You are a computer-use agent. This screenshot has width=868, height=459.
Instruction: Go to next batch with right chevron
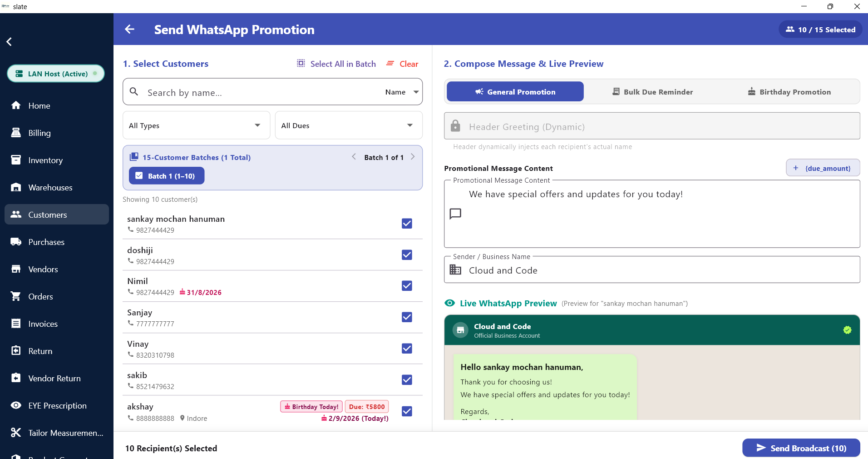click(x=413, y=157)
